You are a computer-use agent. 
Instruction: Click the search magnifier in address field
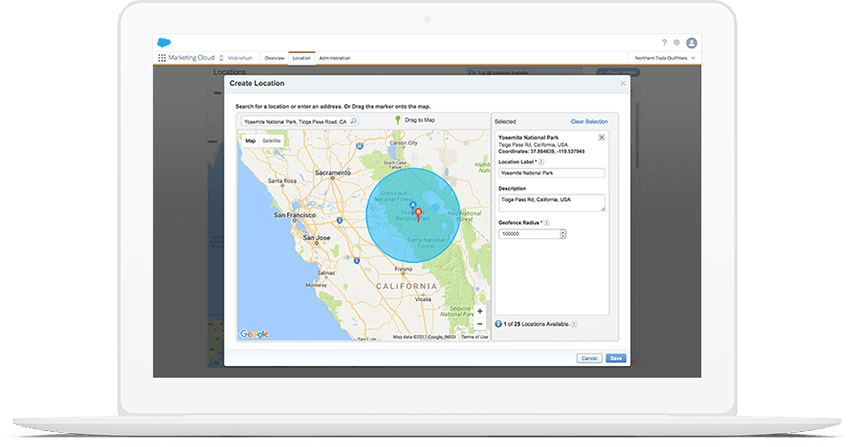pos(354,121)
